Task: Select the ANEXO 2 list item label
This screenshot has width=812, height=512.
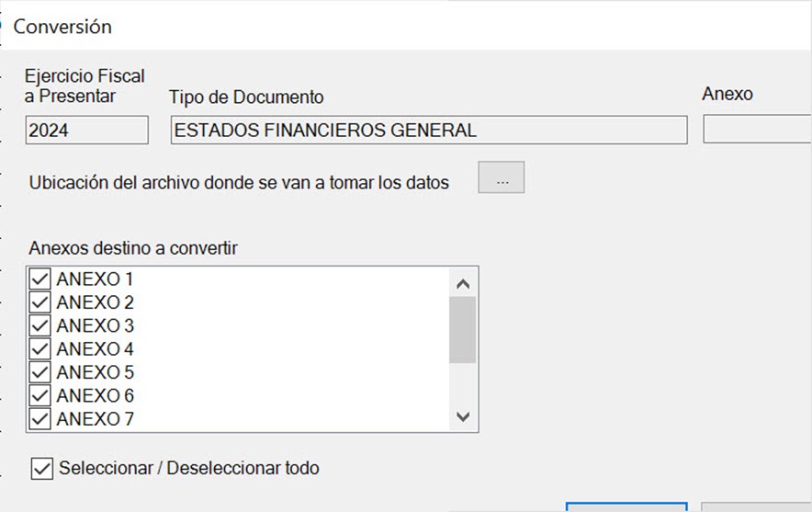Action: point(96,302)
